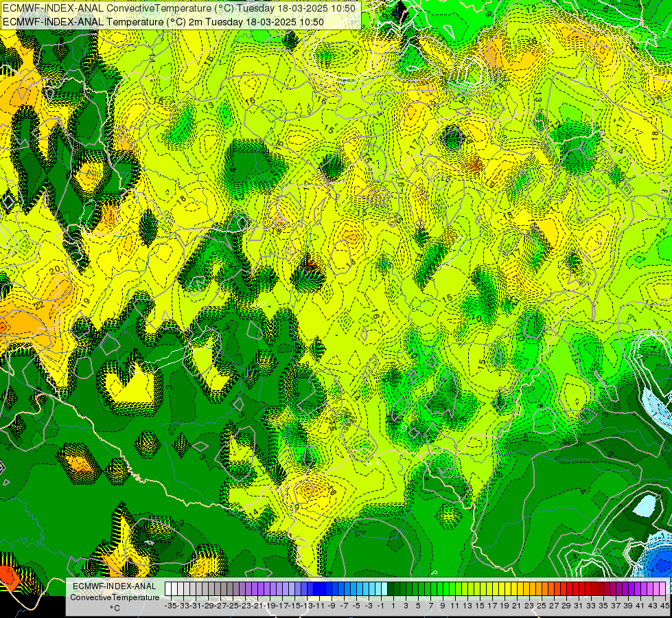
Task: Click the legend value 45
Action: tap(664, 606)
